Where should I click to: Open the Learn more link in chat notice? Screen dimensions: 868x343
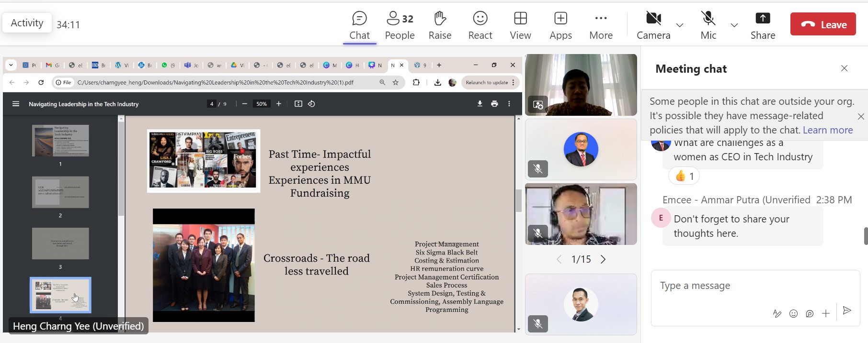point(828,130)
